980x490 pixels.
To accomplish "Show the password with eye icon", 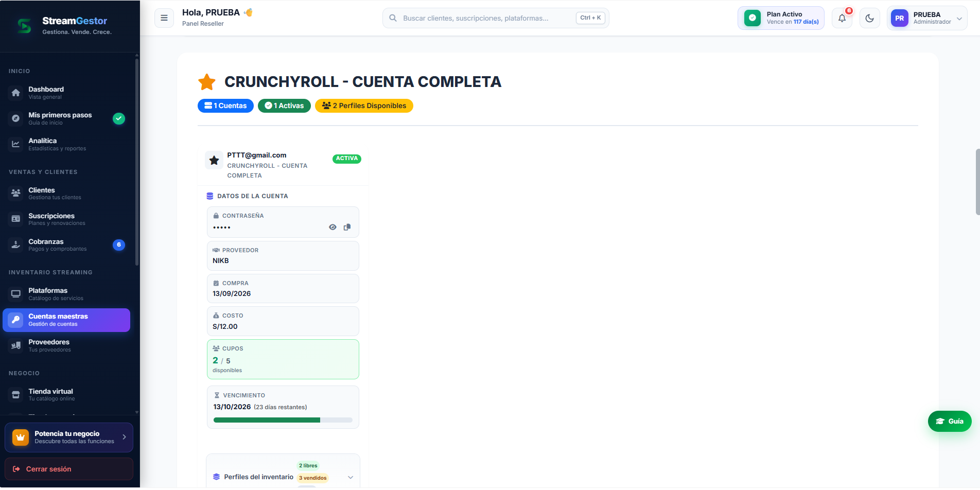I will [x=332, y=227].
